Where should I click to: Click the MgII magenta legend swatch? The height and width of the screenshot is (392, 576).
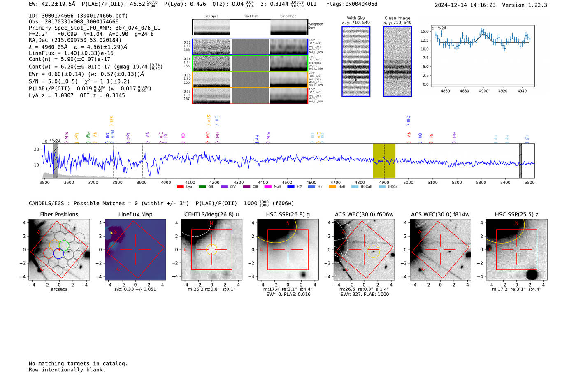(x=267, y=186)
